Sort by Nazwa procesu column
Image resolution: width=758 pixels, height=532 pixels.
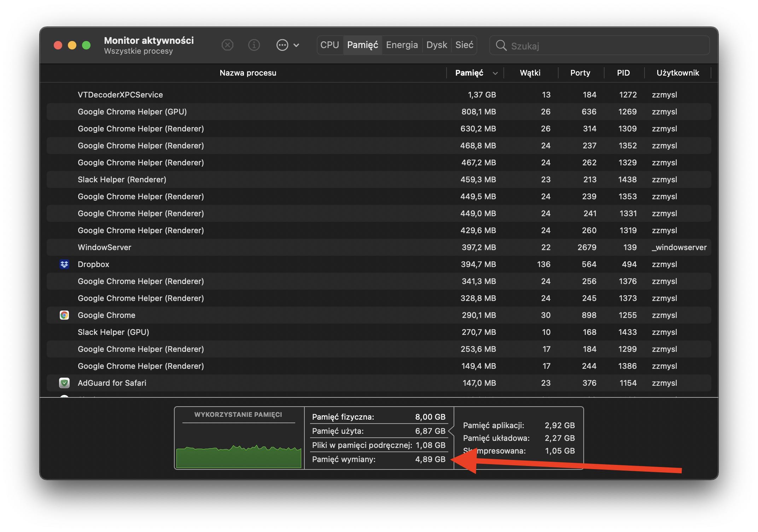[x=248, y=73]
